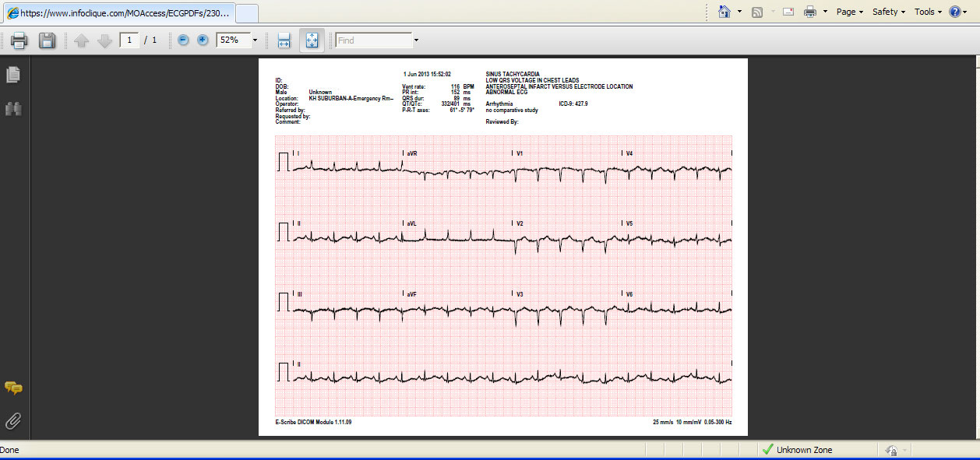The width and height of the screenshot is (980, 460).
Task: Open the Pages thumbnail panel in sidebar
Action: (x=13, y=75)
